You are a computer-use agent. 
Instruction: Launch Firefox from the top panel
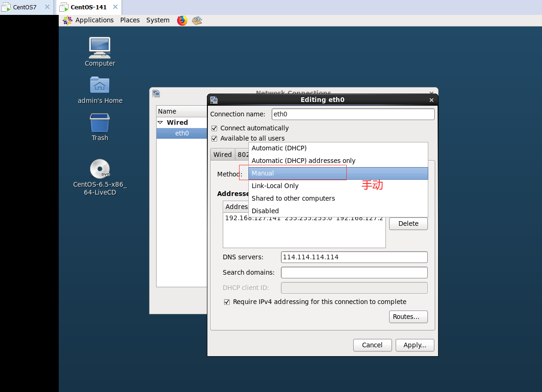pos(182,20)
